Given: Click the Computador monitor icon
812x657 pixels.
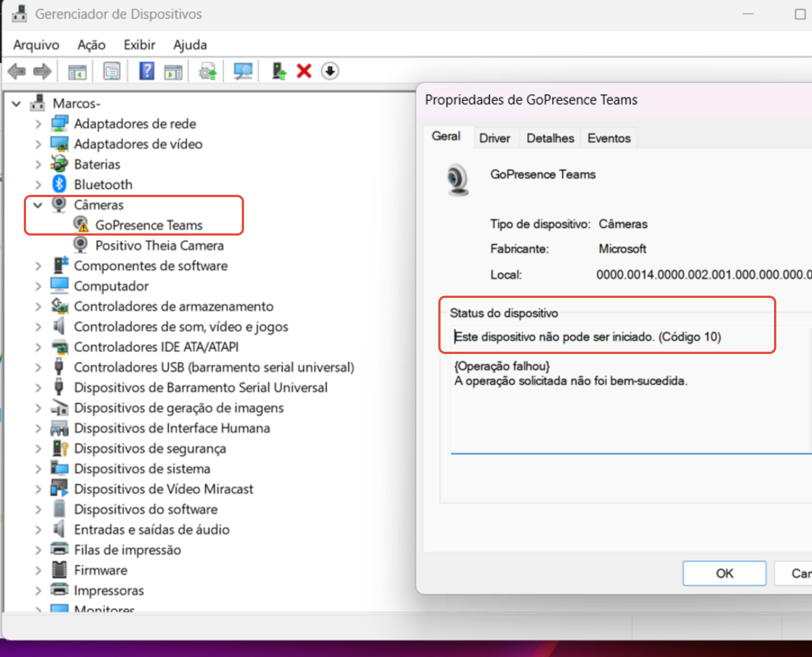Looking at the screenshot, I should tap(59, 285).
